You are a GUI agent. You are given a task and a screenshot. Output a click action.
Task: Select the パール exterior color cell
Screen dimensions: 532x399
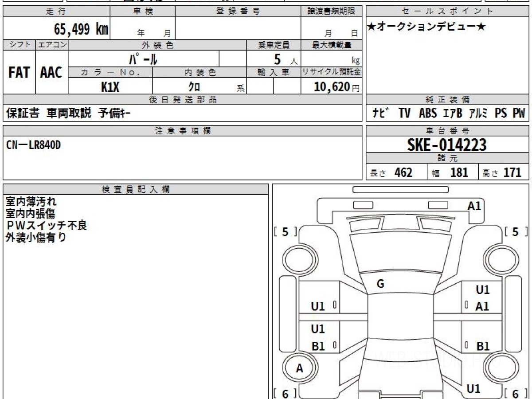coord(144,59)
